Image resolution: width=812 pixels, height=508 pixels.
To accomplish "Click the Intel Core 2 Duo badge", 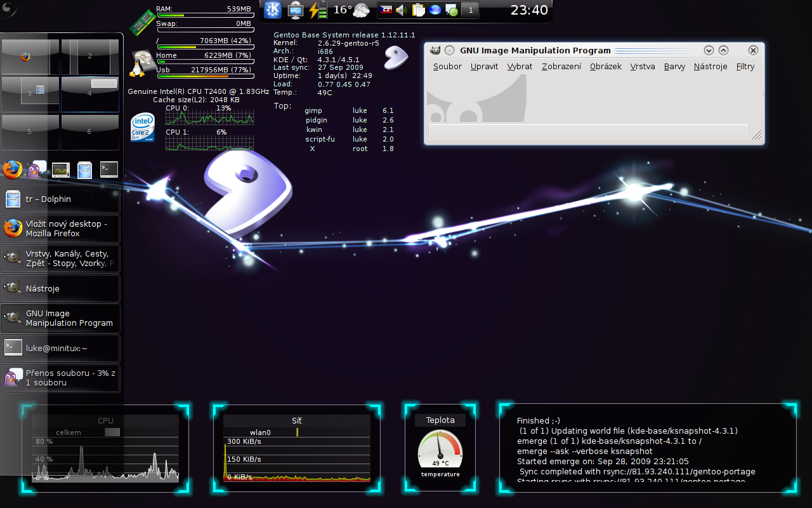I will pos(143,127).
